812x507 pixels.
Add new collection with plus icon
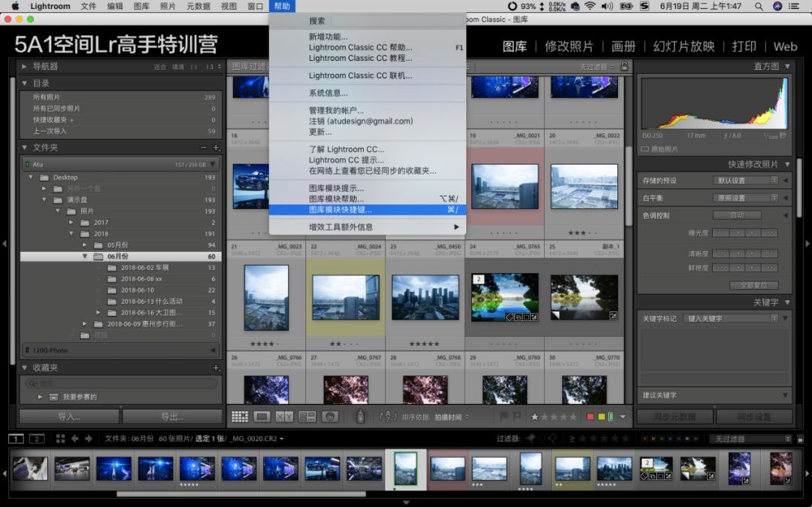216,368
